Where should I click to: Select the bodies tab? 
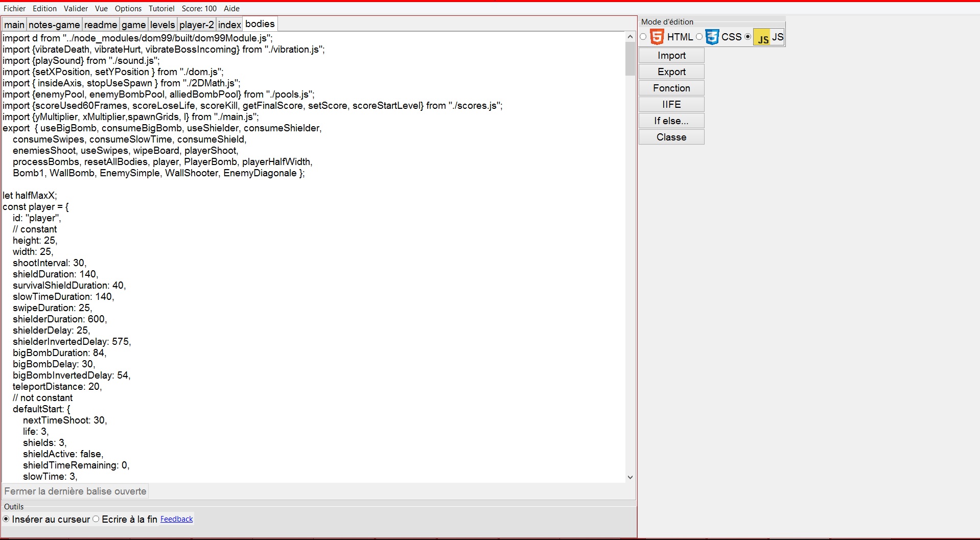click(260, 24)
